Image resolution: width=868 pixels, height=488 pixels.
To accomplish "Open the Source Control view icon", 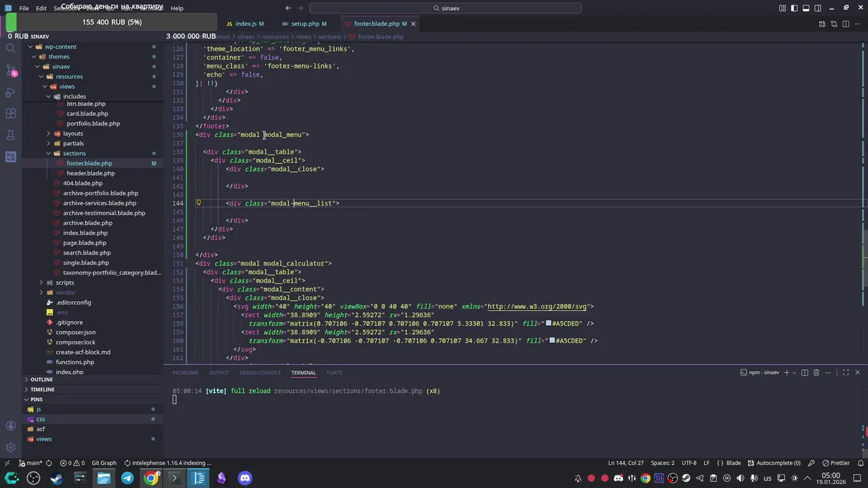I will 10,70.
